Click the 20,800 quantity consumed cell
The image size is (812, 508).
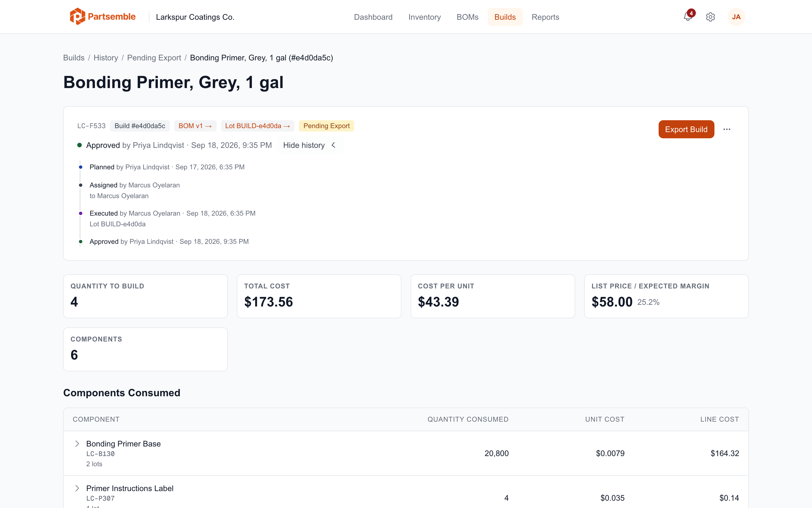[x=497, y=453]
